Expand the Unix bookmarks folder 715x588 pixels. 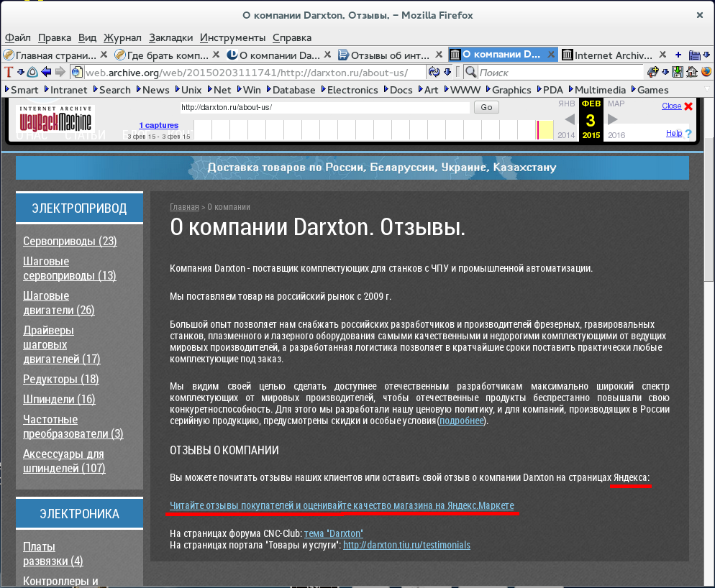tap(188, 90)
